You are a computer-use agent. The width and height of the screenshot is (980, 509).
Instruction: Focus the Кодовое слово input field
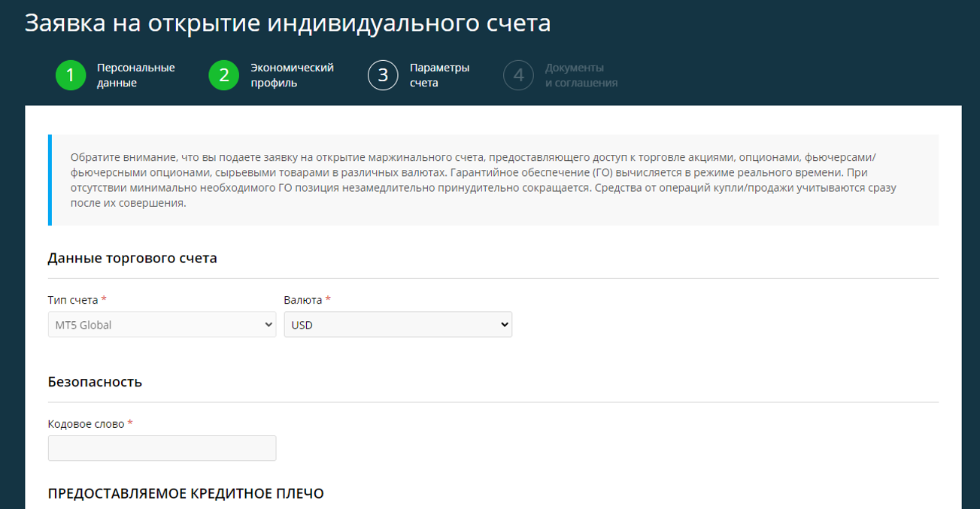click(x=162, y=448)
